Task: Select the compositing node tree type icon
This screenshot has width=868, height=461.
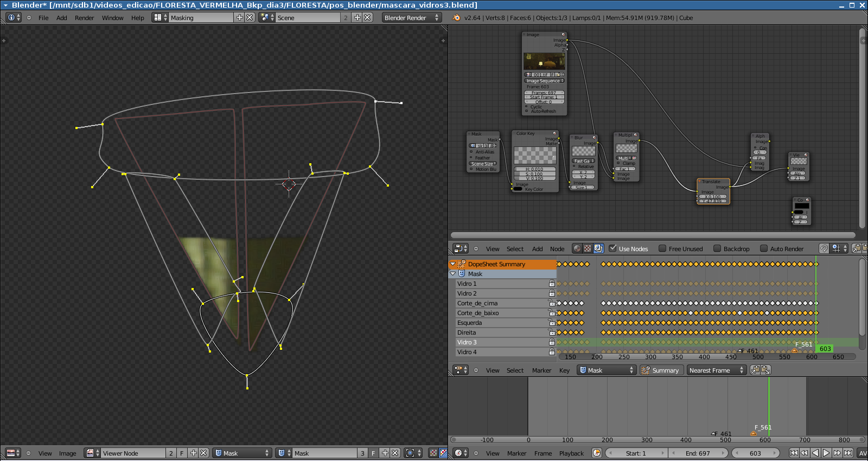Action: (x=598, y=248)
